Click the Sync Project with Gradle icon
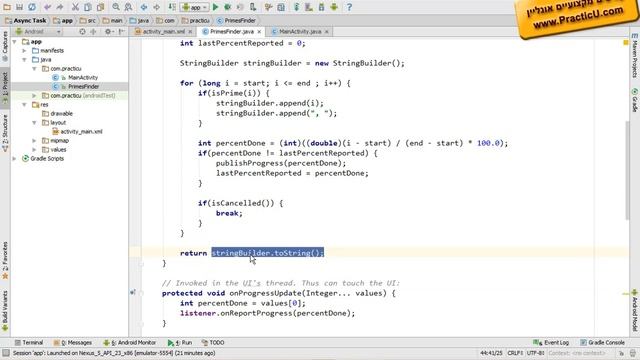Screen dimensions: 640x360 coord(297,7)
